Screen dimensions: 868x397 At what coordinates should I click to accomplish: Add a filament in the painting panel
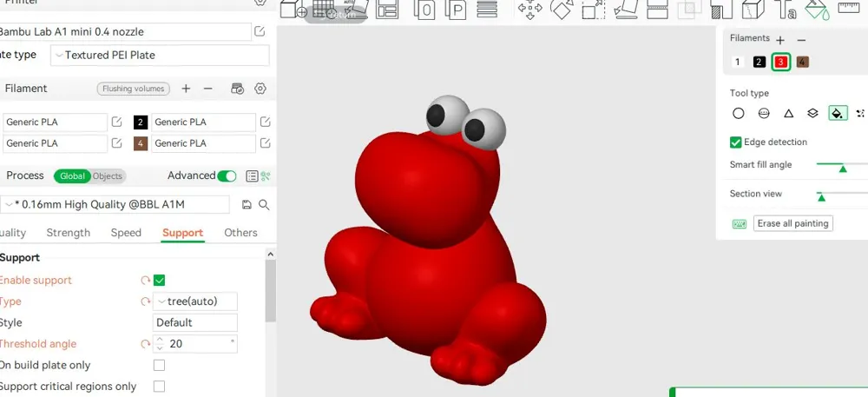(x=780, y=40)
